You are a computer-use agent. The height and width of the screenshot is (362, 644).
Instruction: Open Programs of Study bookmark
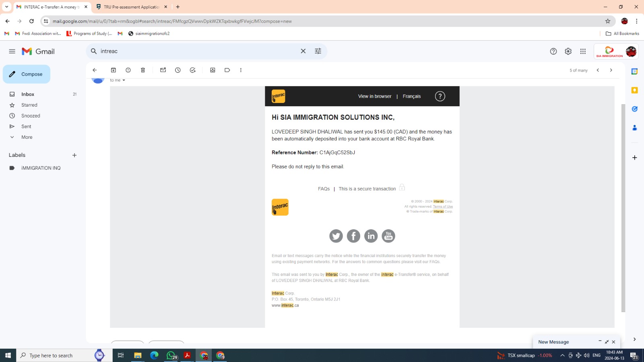pos(89,33)
